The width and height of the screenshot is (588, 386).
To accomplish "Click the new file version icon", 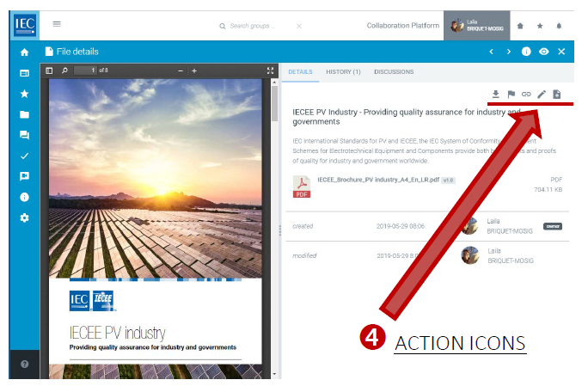I will click(x=557, y=94).
